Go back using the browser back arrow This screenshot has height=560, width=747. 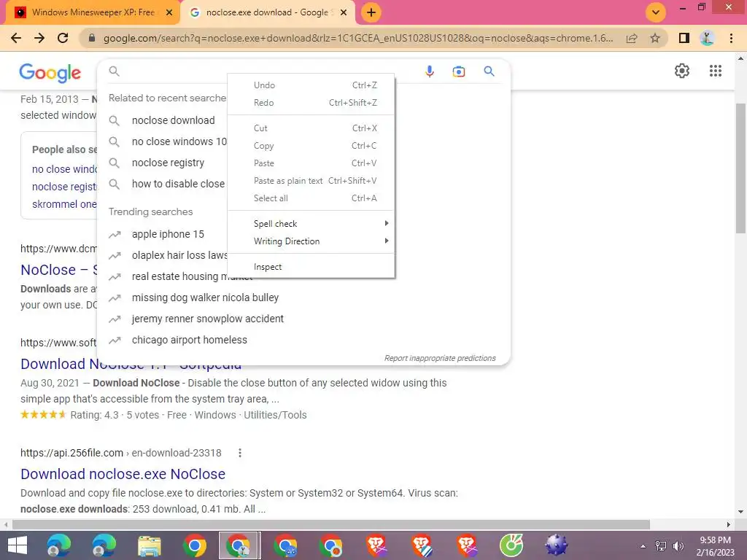[x=16, y=38]
